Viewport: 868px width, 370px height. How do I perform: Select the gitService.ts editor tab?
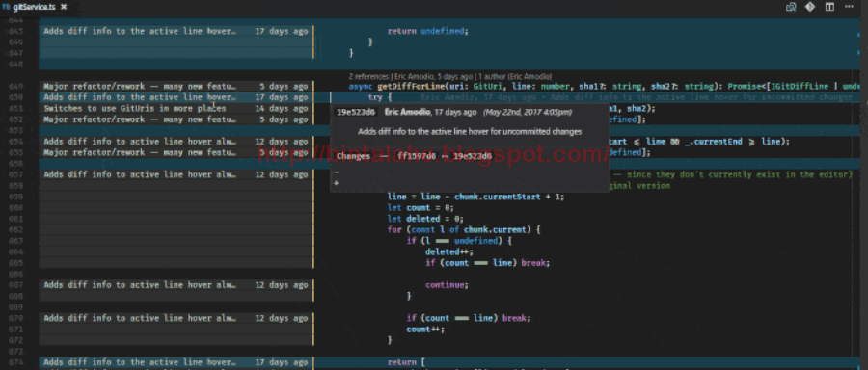coord(35,7)
